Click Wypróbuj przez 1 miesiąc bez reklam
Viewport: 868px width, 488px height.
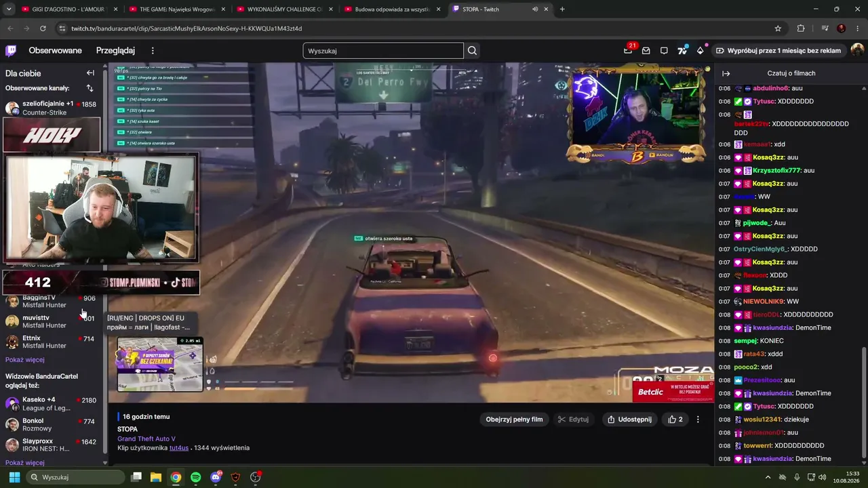pyautogui.click(x=778, y=51)
